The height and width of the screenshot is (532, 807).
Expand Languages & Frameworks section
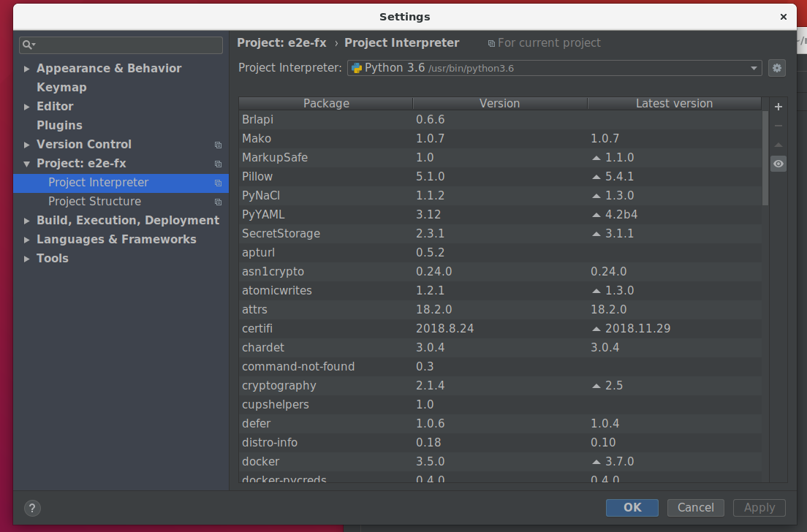(27, 240)
